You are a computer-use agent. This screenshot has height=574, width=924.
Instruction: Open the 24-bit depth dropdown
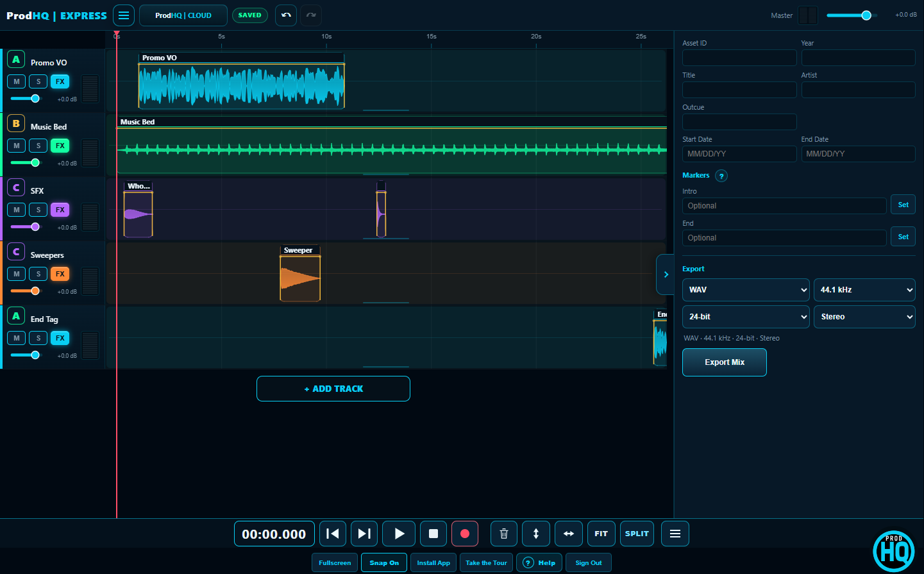pos(745,317)
